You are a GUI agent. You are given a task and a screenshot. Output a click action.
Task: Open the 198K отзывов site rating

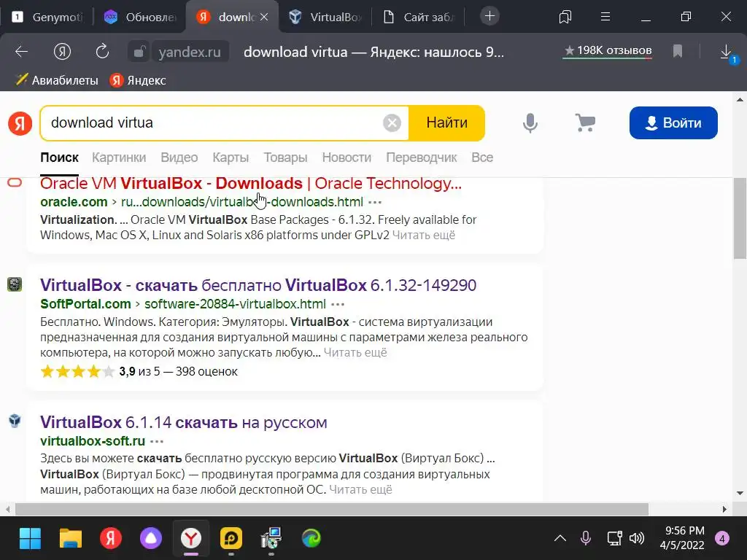point(608,50)
